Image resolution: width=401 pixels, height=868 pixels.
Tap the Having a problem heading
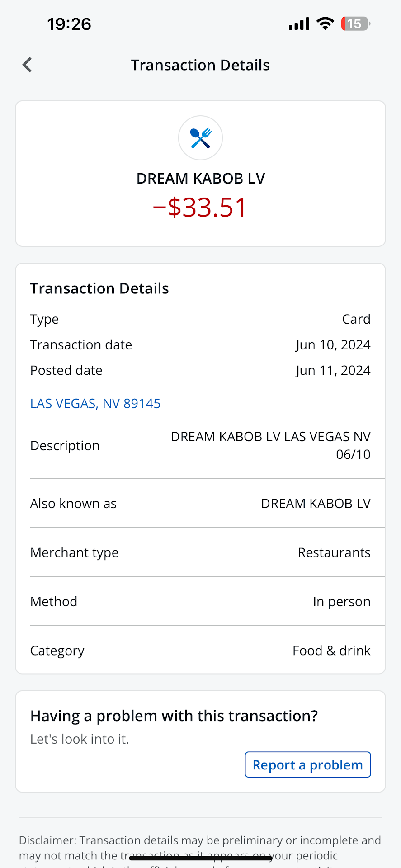(x=174, y=716)
